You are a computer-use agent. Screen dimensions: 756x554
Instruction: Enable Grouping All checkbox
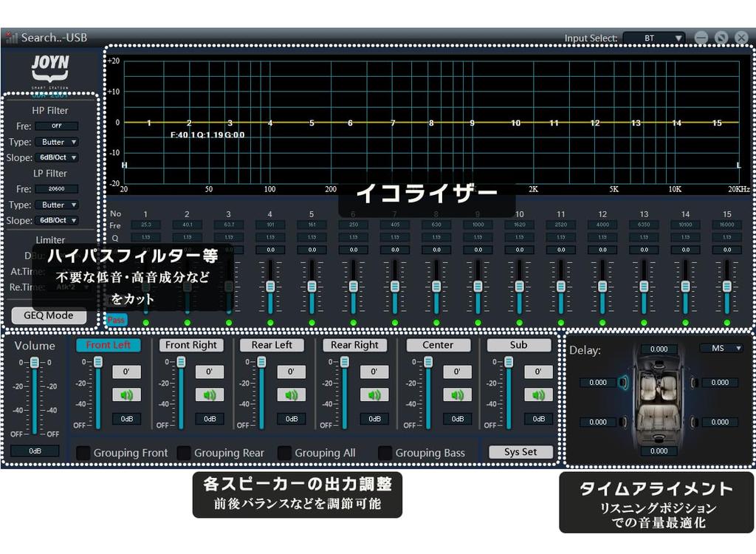284,453
